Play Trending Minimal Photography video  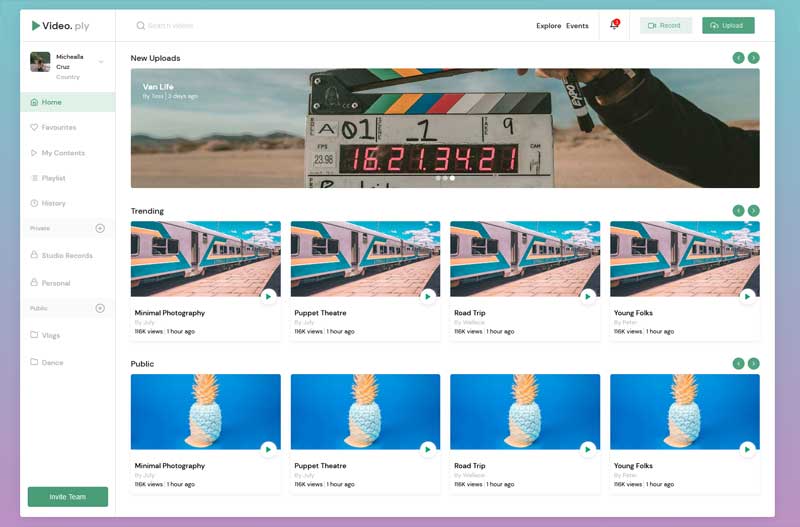pos(268,296)
